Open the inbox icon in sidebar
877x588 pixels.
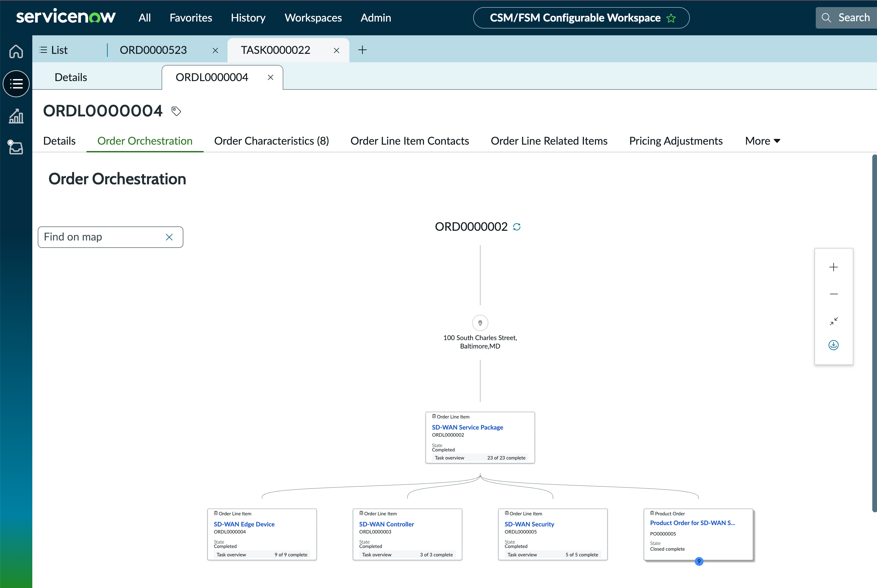click(16, 147)
